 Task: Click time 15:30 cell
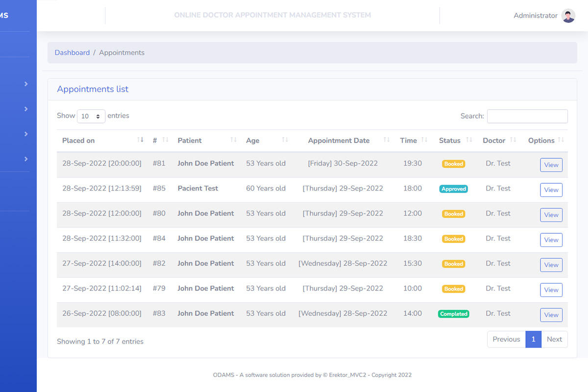pyautogui.click(x=413, y=263)
